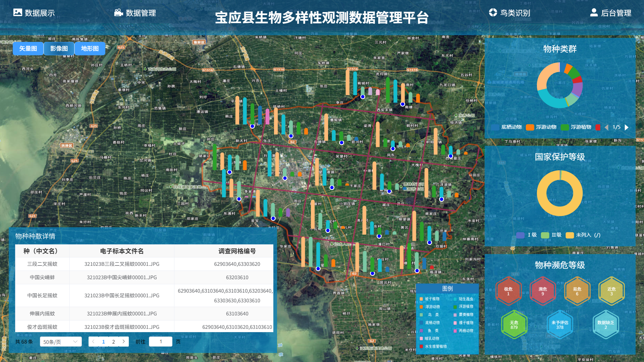This screenshot has width=644, height=362.
Task: Click file name 321023B中国长足摇蚊00001.JPG
Action: (122, 296)
